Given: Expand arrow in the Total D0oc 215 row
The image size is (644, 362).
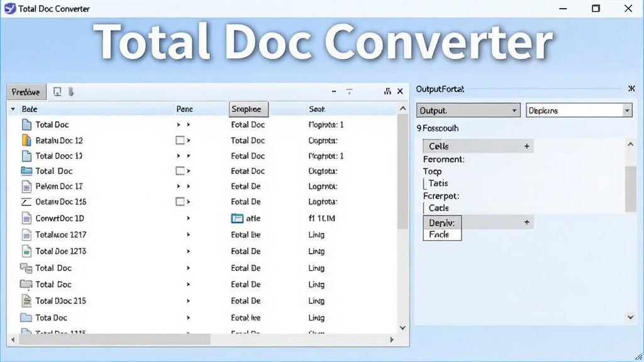Looking at the screenshot, I should (x=189, y=301).
